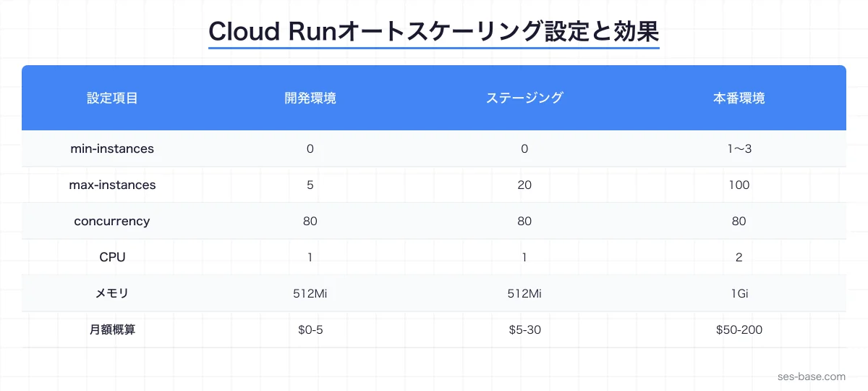Image resolution: width=868 pixels, height=391 pixels.
Task: Click the '設定項目' column header
Action: (x=112, y=98)
